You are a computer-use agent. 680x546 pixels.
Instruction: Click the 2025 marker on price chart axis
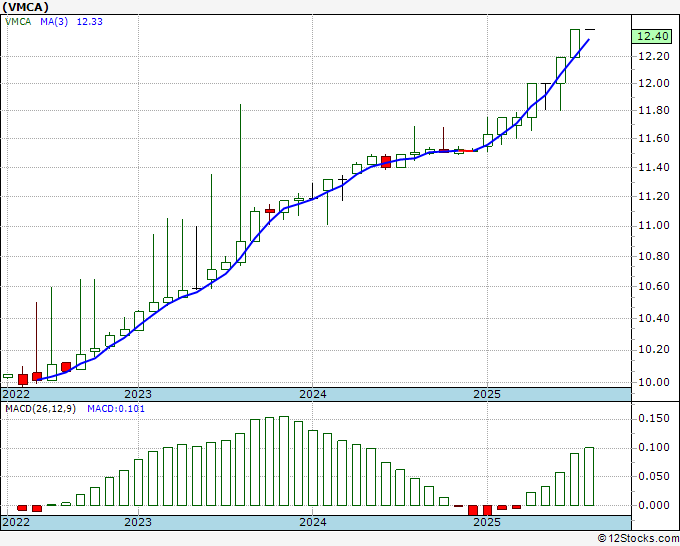point(486,394)
